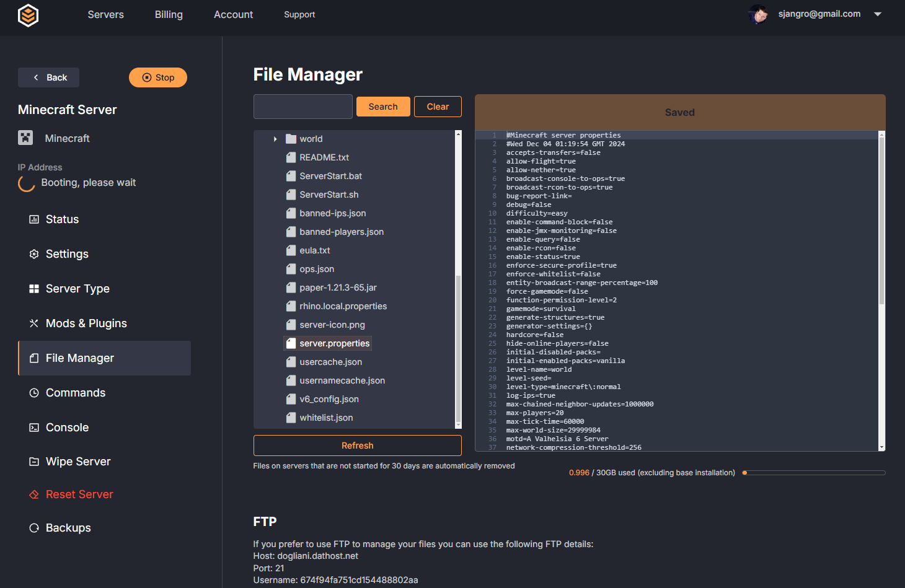Click the Commands clock icon
This screenshot has width=905, height=588.
point(33,392)
